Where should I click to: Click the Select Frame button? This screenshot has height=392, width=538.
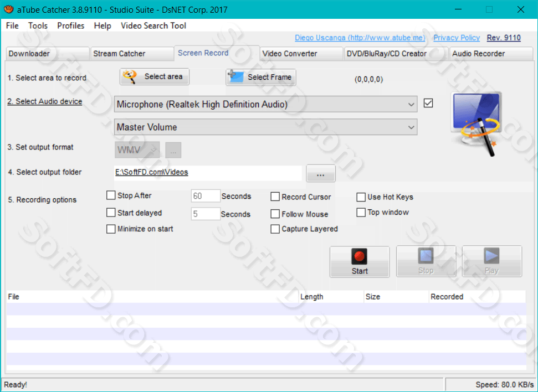[261, 77]
